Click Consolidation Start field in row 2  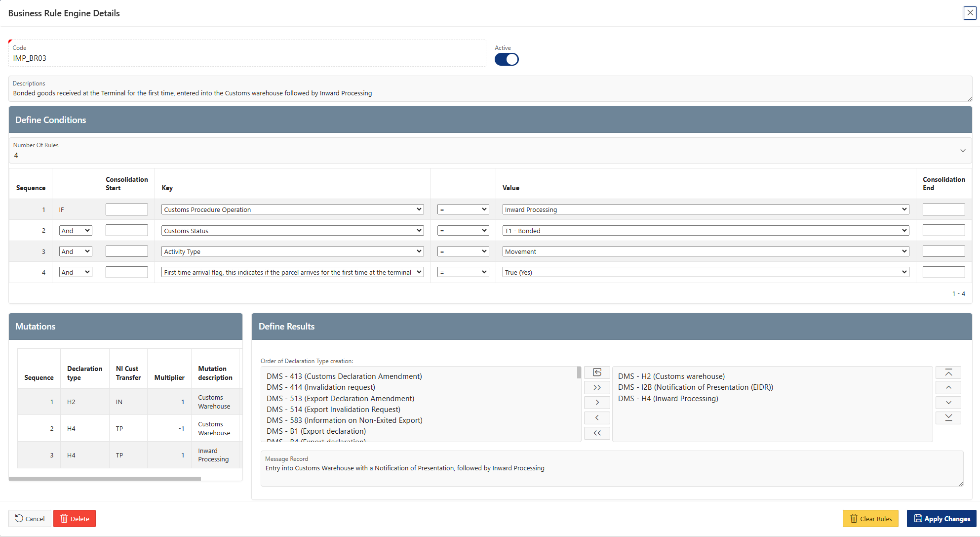pyautogui.click(x=127, y=231)
